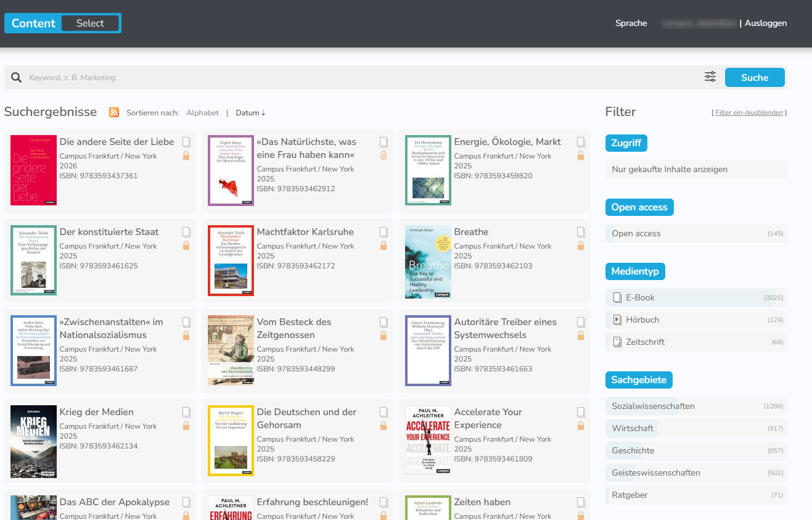Open the Sprache menu
This screenshot has height=520, width=812.
pos(631,23)
